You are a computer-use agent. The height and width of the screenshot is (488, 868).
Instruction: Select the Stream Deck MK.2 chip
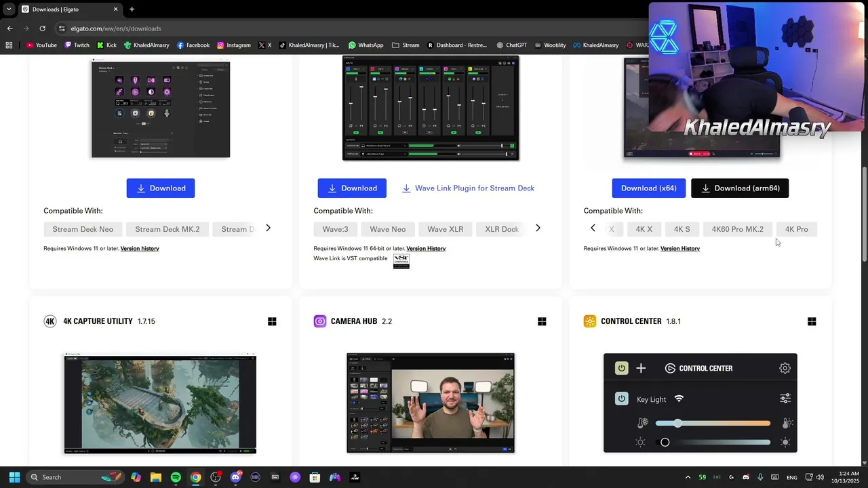tap(167, 229)
